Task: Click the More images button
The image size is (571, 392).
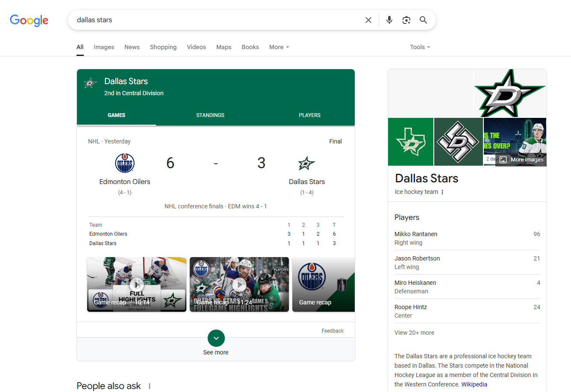Action: pyautogui.click(x=521, y=160)
